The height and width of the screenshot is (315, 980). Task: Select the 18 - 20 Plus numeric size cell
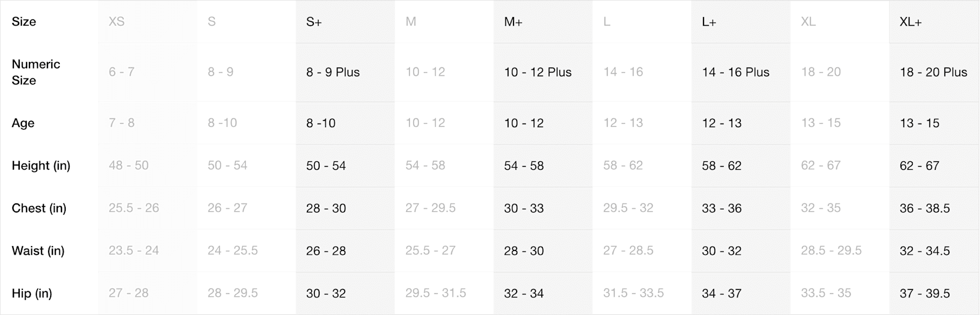(x=934, y=72)
